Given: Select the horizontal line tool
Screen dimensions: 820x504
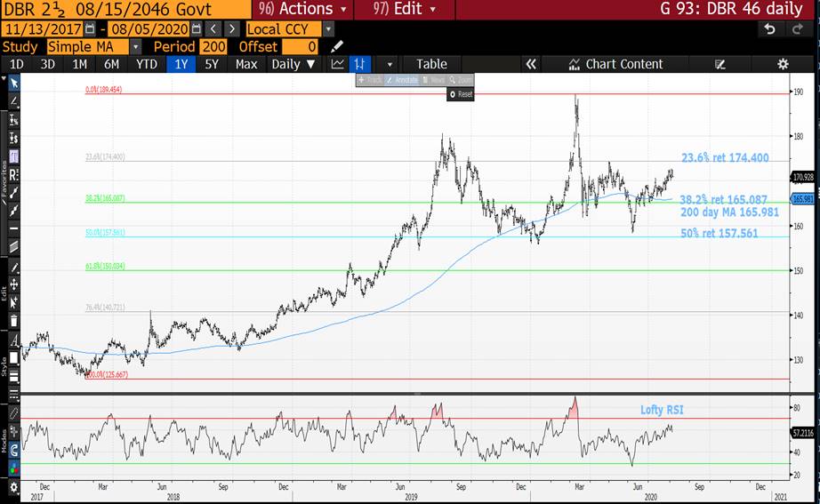Looking at the screenshot, I should pyautogui.click(x=14, y=228).
